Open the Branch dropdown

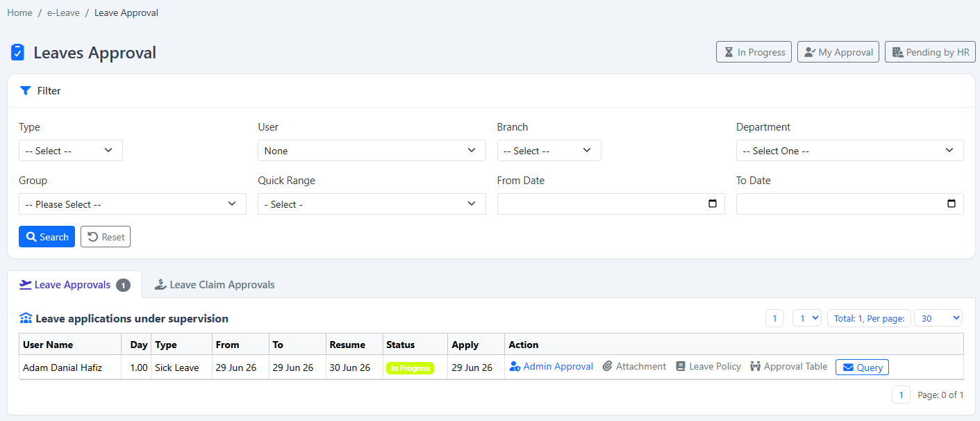point(549,151)
